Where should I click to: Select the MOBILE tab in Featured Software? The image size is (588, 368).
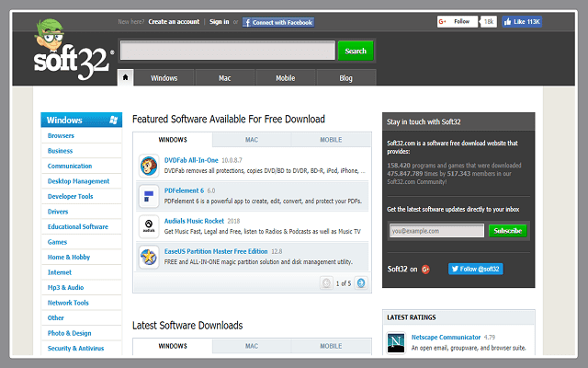[331, 140]
